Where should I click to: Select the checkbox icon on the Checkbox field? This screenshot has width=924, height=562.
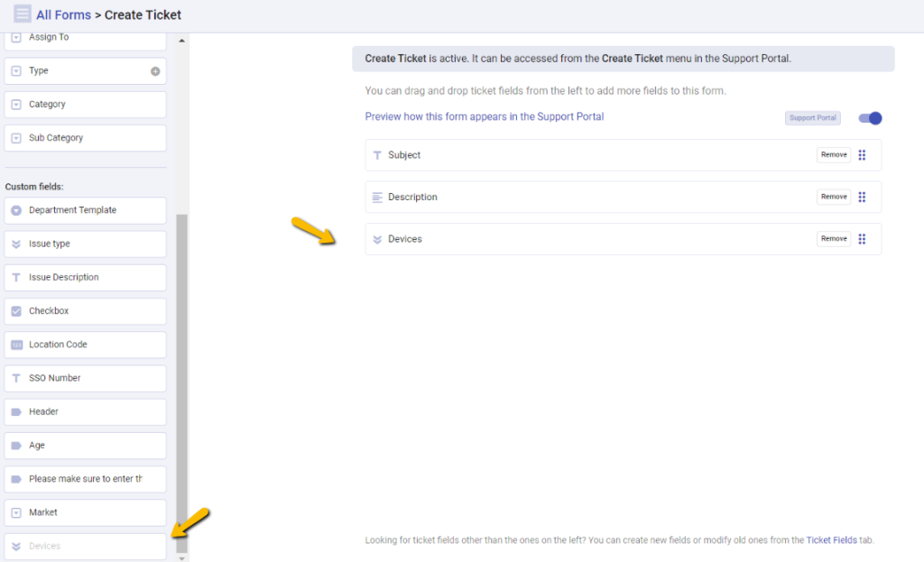[15, 310]
